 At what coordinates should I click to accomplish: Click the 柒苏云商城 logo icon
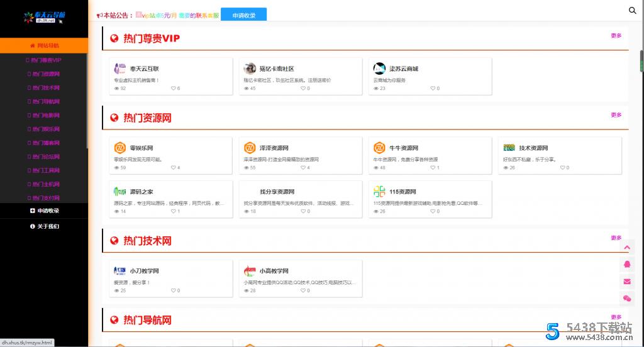(x=379, y=69)
